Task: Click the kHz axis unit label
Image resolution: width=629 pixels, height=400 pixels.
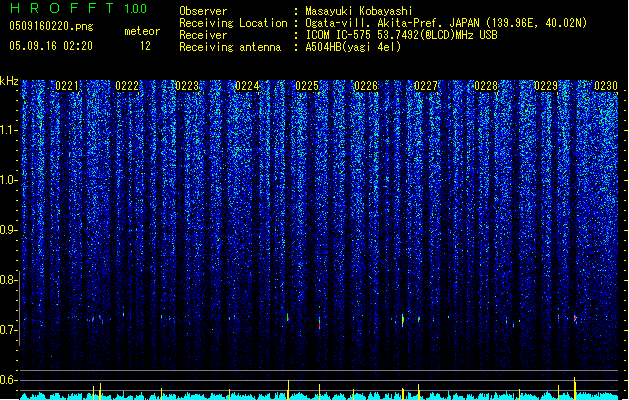Action: pyautogui.click(x=9, y=81)
